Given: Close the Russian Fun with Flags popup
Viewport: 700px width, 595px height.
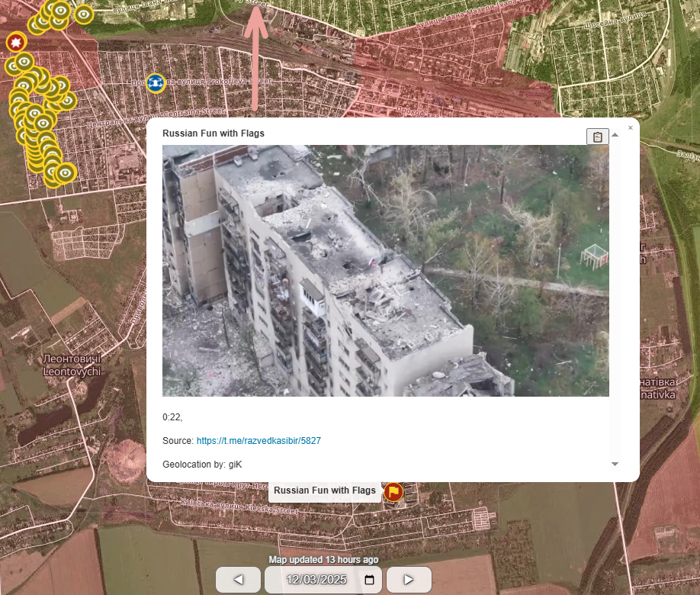Looking at the screenshot, I should coord(631,127).
